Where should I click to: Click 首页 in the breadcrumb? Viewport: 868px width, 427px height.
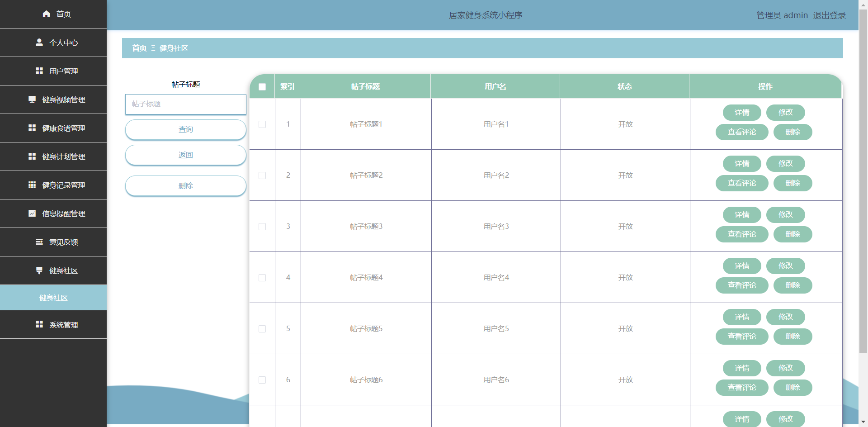(x=139, y=48)
